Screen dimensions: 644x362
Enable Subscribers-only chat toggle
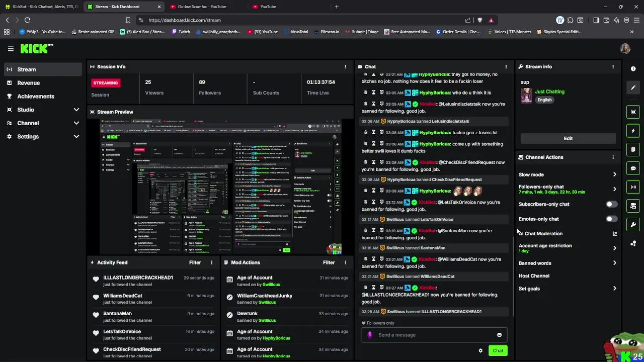(x=611, y=204)
